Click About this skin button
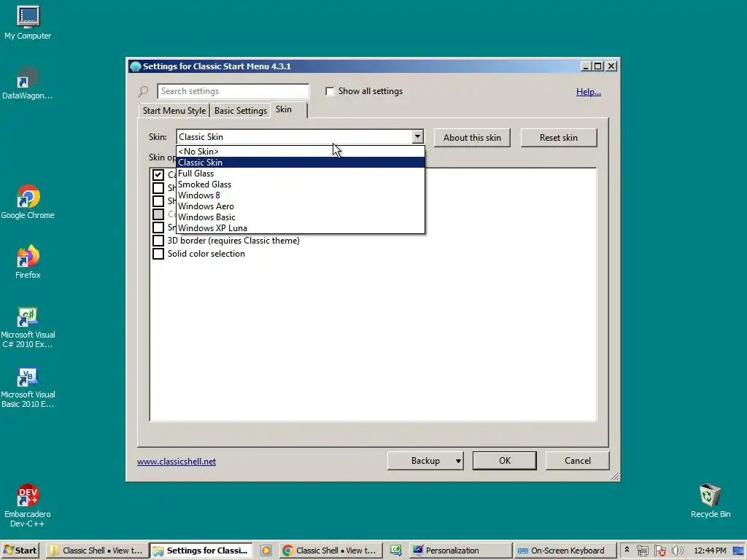This screenshot has height=560, width=747. (472, 138)
